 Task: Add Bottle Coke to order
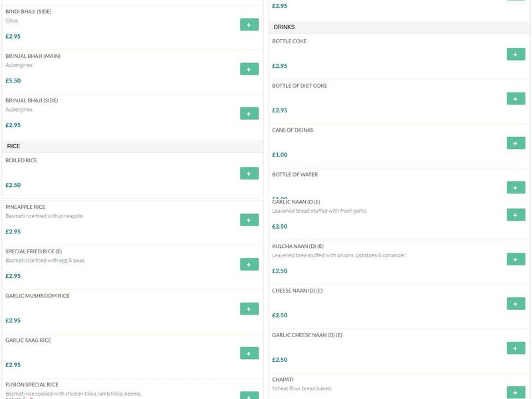tap(515, 55)
